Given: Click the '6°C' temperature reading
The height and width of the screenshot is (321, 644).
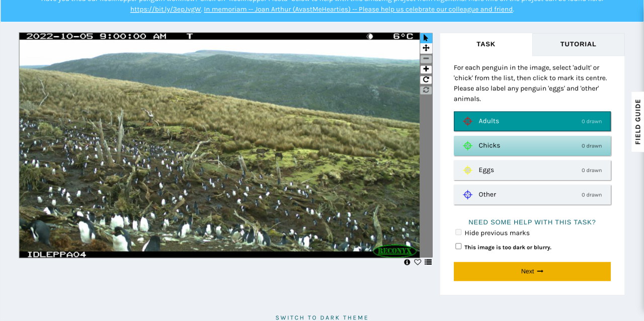Looking at the screenshot, I should tap(404, 36).
